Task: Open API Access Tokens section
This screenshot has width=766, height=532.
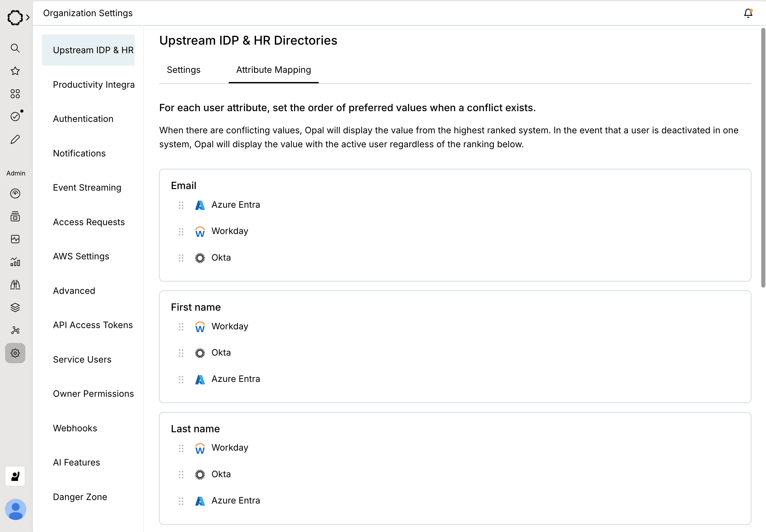Action: coord(93,325)
